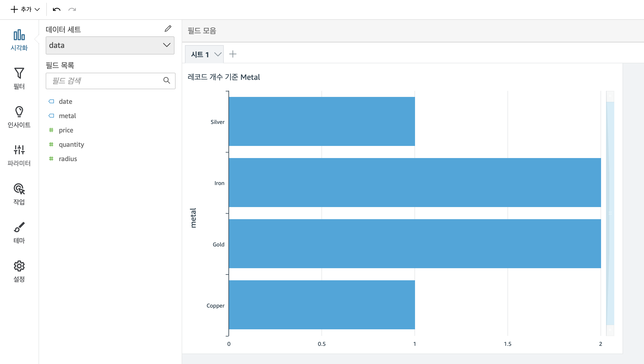Open the 시각화 (Visualize) panel icon

pos(19,35)
